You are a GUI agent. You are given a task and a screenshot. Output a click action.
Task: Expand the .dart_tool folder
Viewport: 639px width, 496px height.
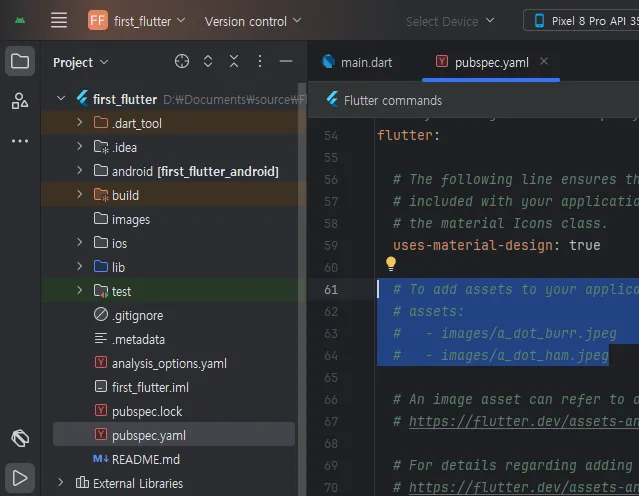click(x=79, y=122)
